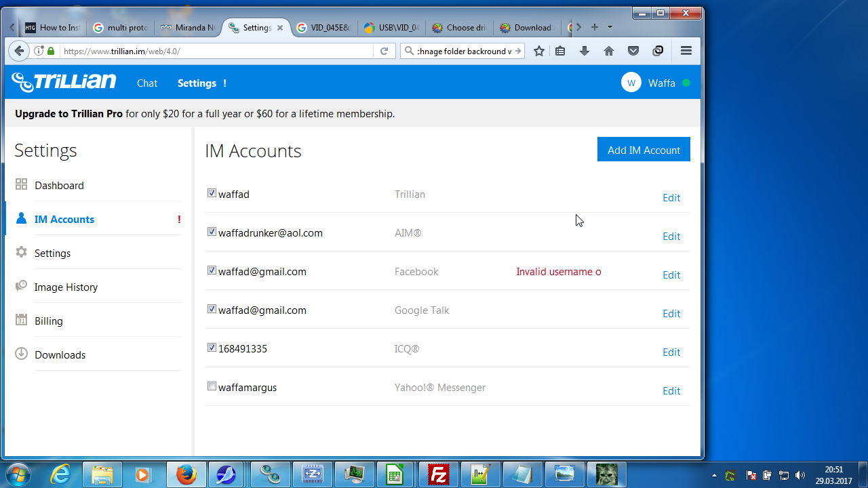Screen dimensions: 868x488
Task: Click the search go arrow in search box
Action: pyautogui.click(x=518, y=51)
